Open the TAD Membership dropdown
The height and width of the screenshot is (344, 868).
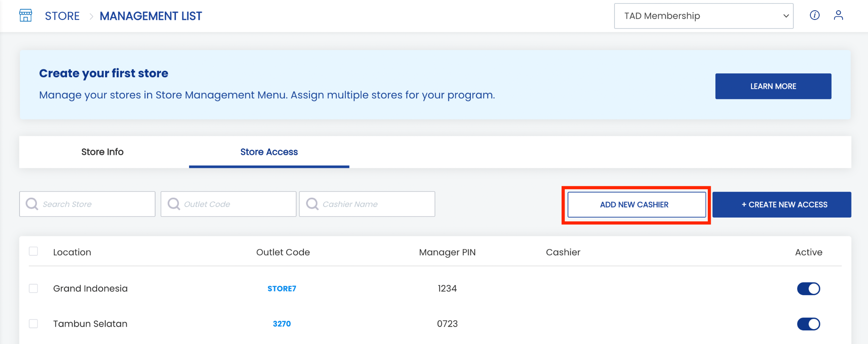[704, 16]
